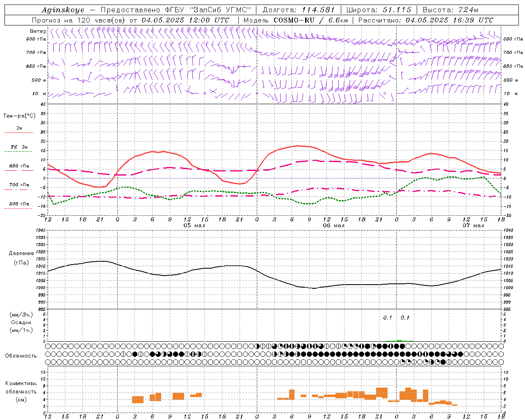This screenshot has width=525, height=420.
Task: Select the model label COSMO-RU / 6.6км
Action: 311,20
